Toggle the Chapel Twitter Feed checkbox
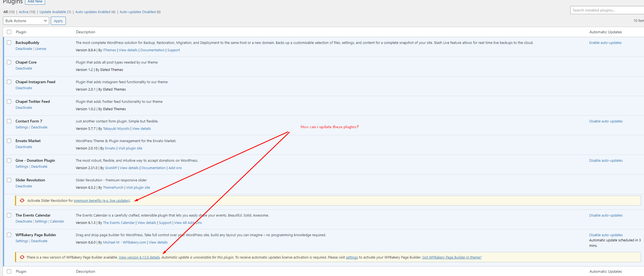644x276 pixels. tap(9, 101)
